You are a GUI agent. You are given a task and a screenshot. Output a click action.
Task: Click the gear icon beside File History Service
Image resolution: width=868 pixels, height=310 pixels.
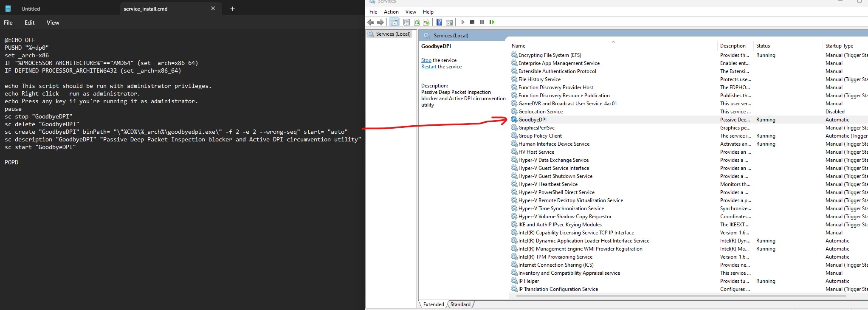tap(514, 79)
